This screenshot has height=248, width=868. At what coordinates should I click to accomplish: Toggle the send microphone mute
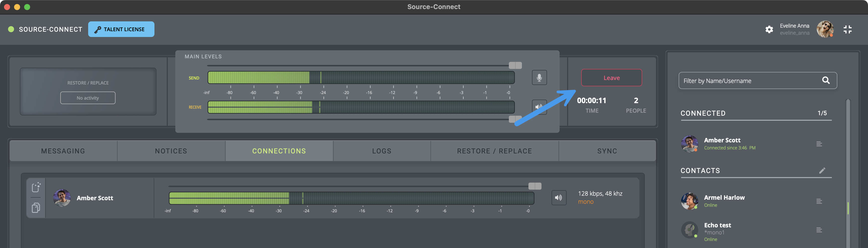click(539, 78)
